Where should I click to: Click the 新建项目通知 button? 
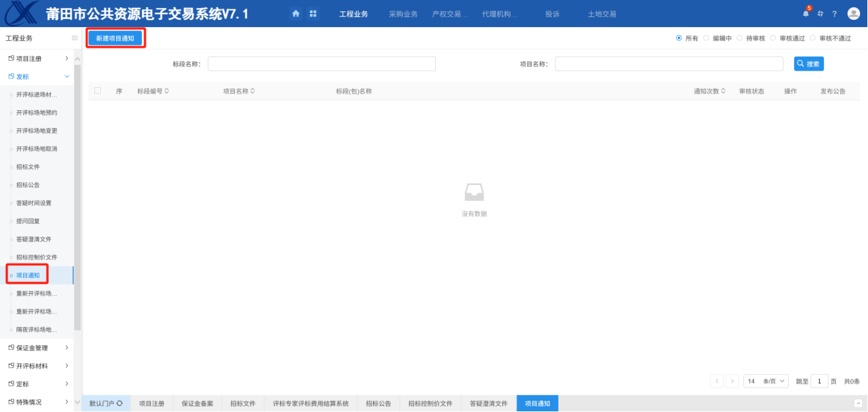[115, 38]
